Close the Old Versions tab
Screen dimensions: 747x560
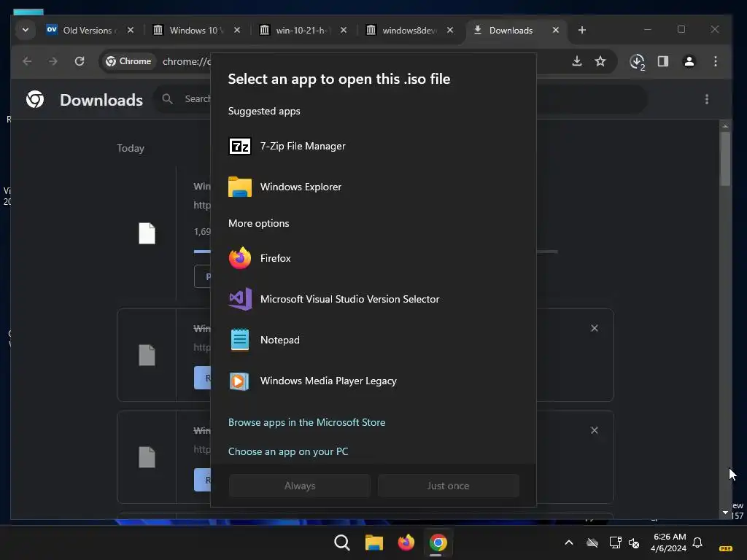tap(131, 30)
